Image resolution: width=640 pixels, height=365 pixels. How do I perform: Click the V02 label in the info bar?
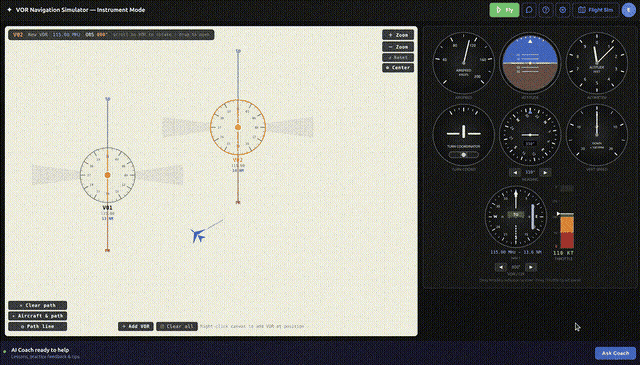pyautogui.click(x=18, y=35)
